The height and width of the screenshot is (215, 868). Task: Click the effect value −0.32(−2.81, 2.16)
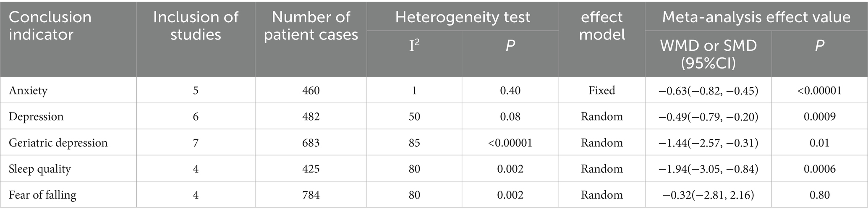708,195
